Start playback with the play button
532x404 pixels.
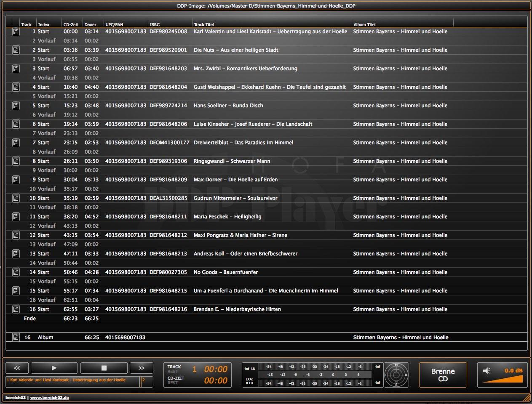(54, 368)
